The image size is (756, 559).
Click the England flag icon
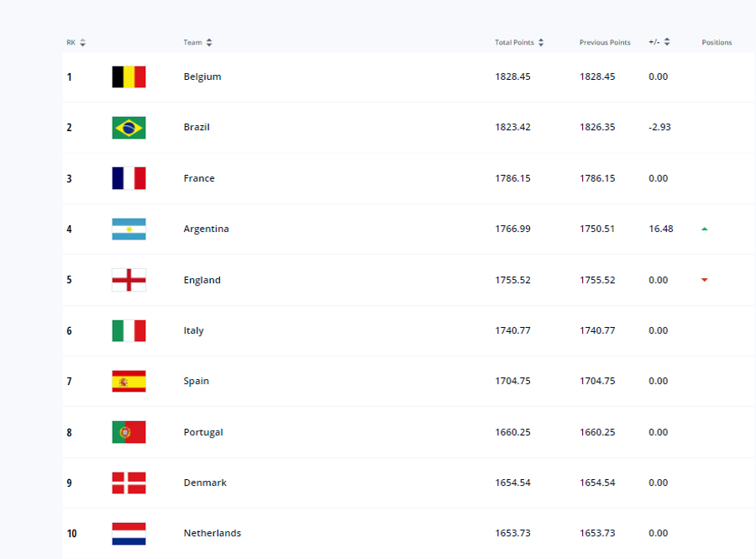[x=129, y=280]
